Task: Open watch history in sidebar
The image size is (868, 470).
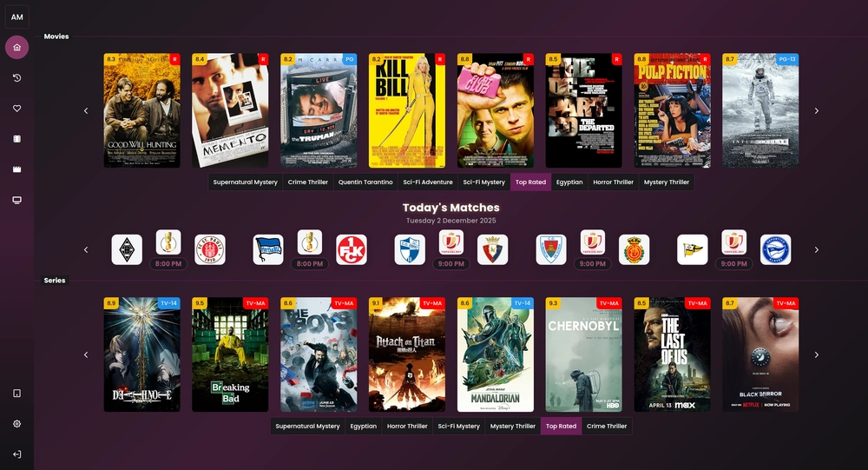Action: click(16, 78)
